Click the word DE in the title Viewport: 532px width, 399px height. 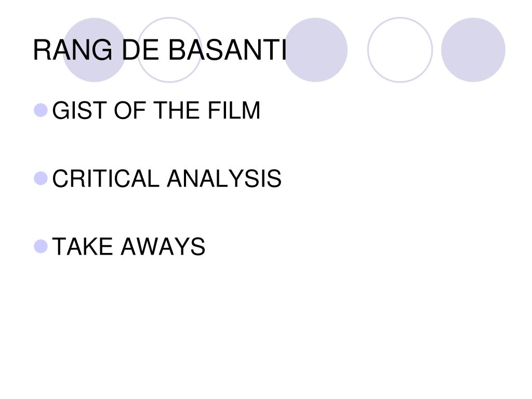[x=140, y=50]
